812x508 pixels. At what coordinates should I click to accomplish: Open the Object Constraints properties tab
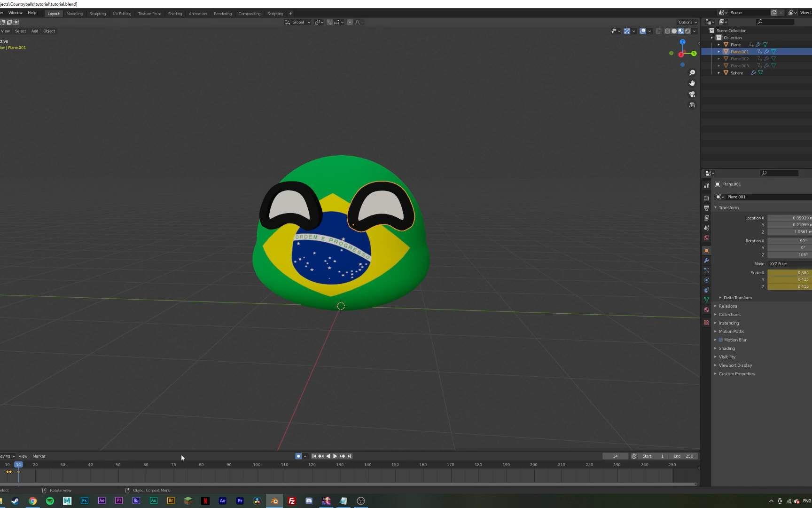706,290
